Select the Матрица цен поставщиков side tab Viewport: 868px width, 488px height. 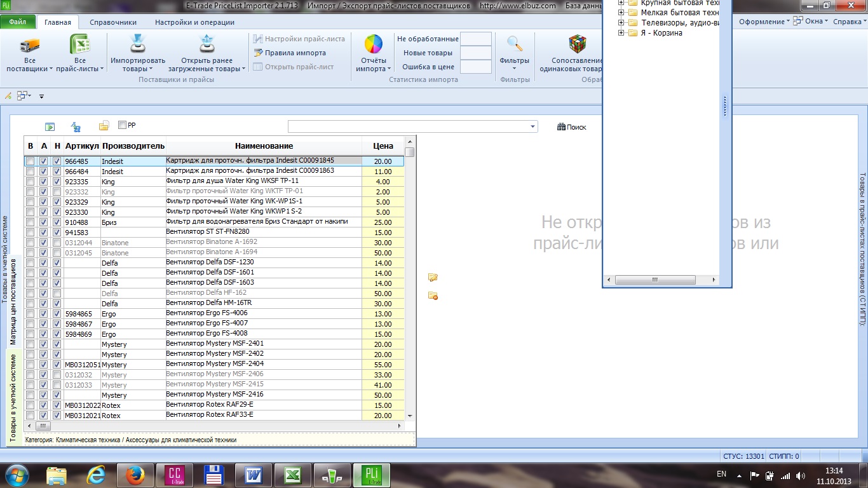tap(13, 302)
